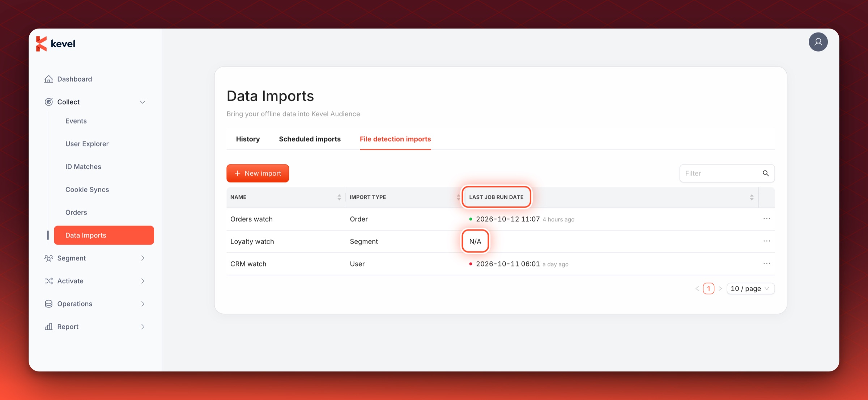Click the New import button
Viewport: 868px width, 400px height.
[258, 173]
